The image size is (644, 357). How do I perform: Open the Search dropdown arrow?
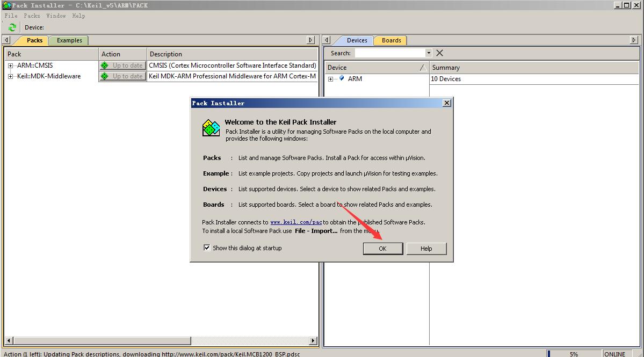429,53
